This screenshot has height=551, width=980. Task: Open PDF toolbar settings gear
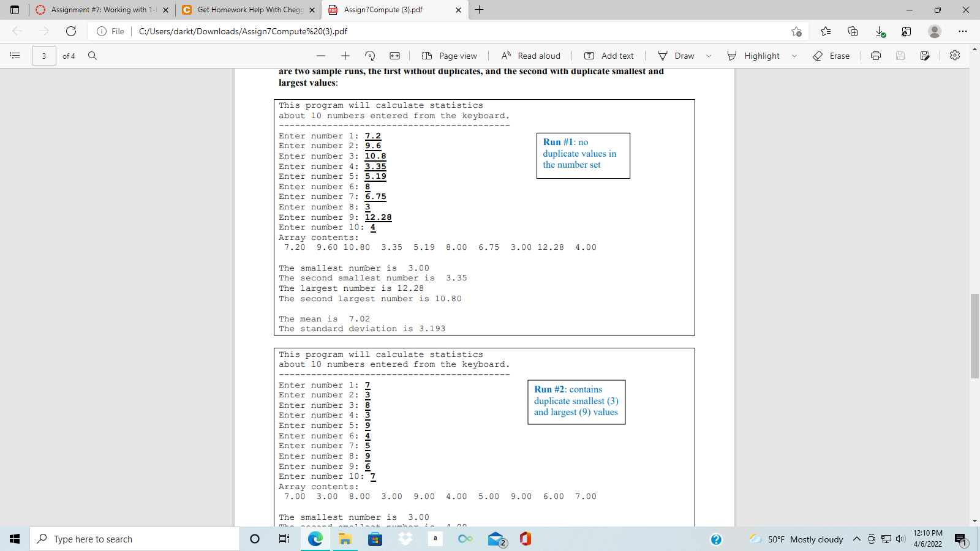pos(955,55)
